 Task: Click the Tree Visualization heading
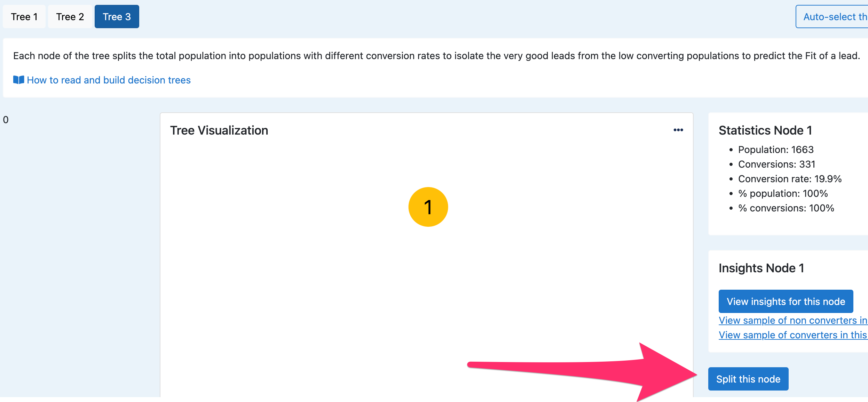coord(219,130)
